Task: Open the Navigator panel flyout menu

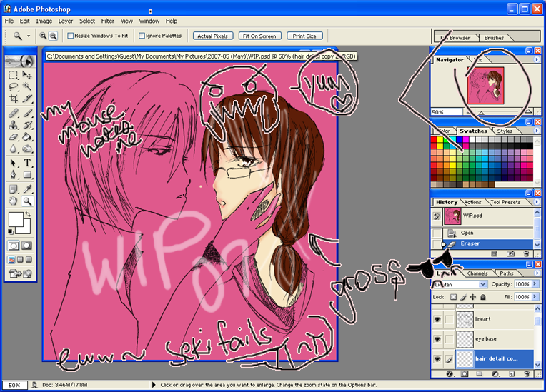Action: [x=537, y=59]
